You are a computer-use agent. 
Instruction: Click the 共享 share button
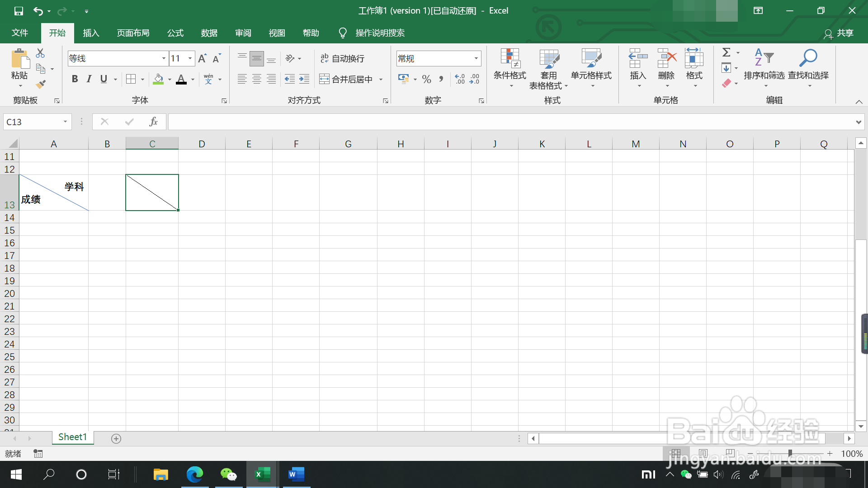pyautogui.click(x=839, y=33)
